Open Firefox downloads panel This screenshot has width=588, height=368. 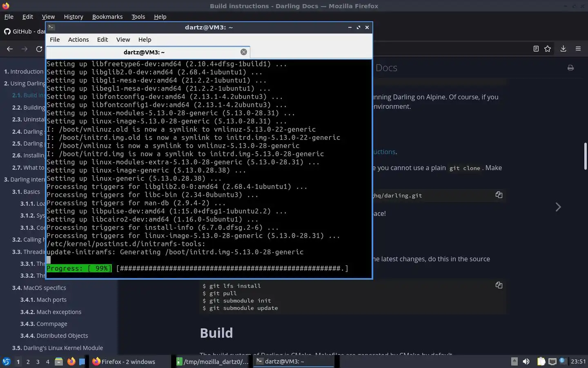pos(563,49)
